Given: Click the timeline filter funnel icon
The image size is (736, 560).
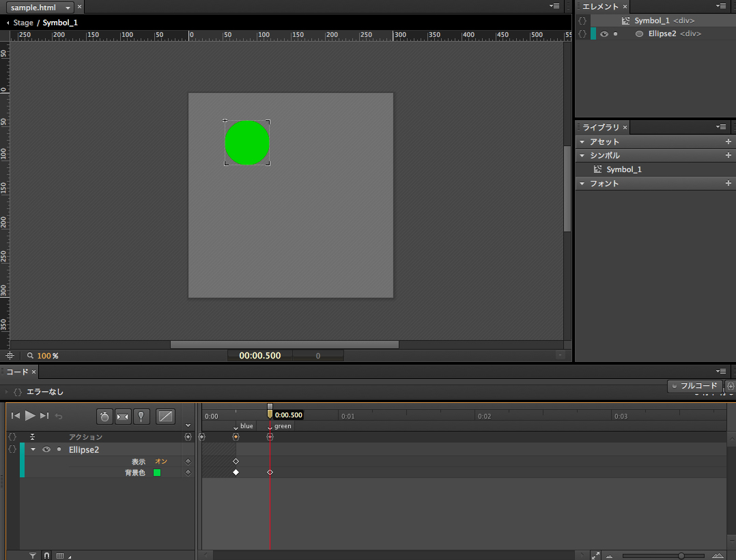Looking at the screenshot, I should [32, 556].
